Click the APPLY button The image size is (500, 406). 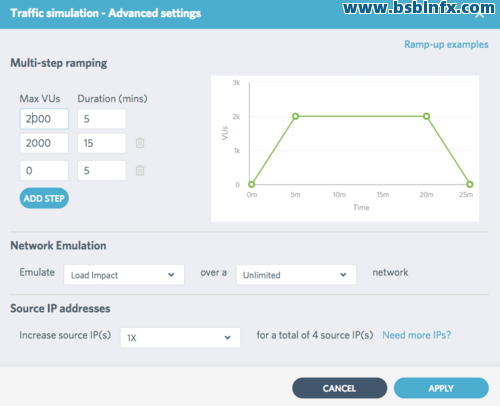pos(441,388)
